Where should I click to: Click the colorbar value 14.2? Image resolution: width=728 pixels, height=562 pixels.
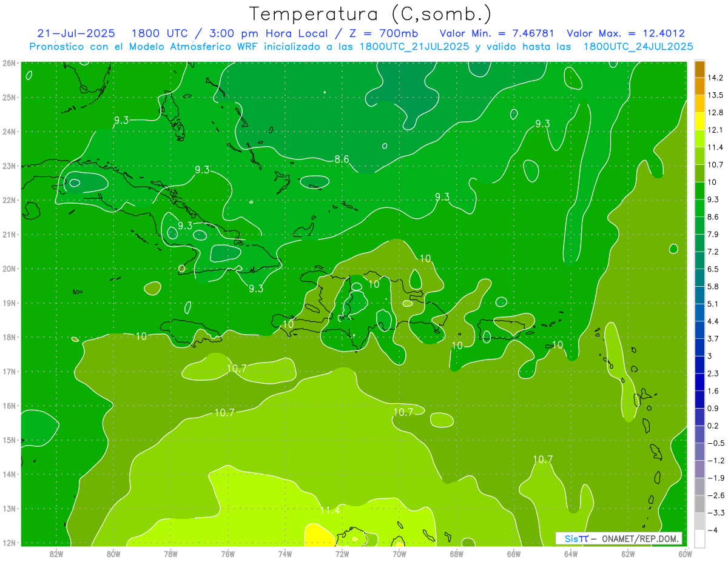[715, 78]
